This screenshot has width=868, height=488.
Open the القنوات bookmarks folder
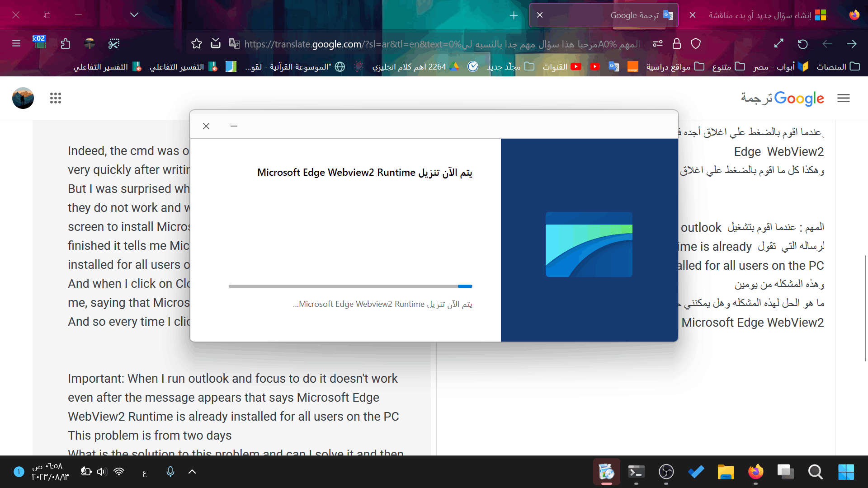561,67
